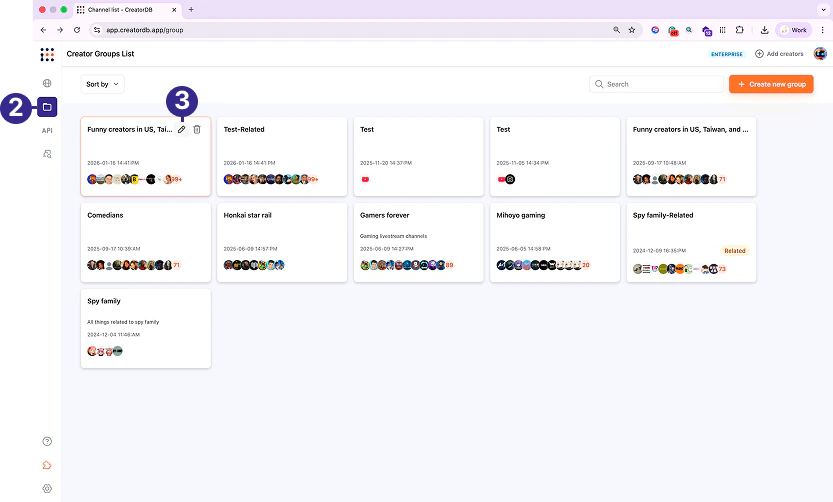
Task: Open the browser downloads icon
Action: pyautogui.click(x=764, y=30)
